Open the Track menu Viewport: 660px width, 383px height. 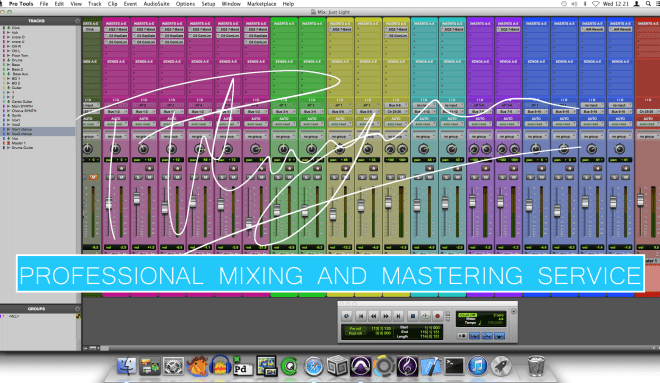(95, 3)
